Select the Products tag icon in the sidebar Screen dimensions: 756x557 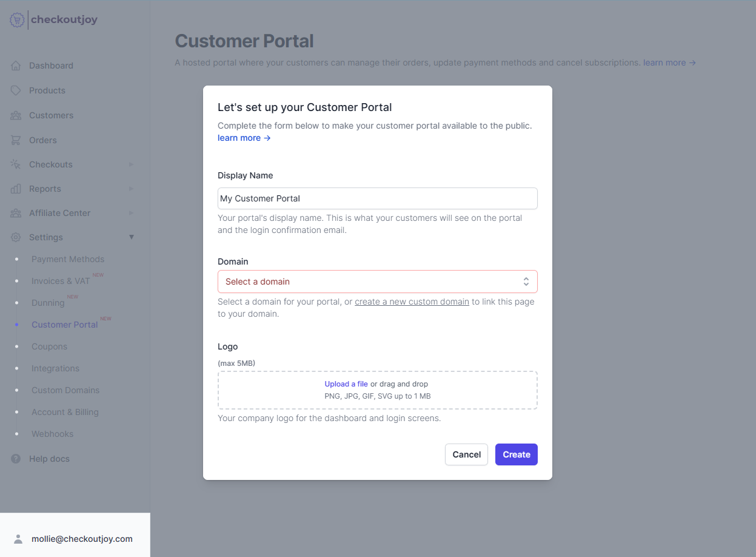click(x=17, y=90)
